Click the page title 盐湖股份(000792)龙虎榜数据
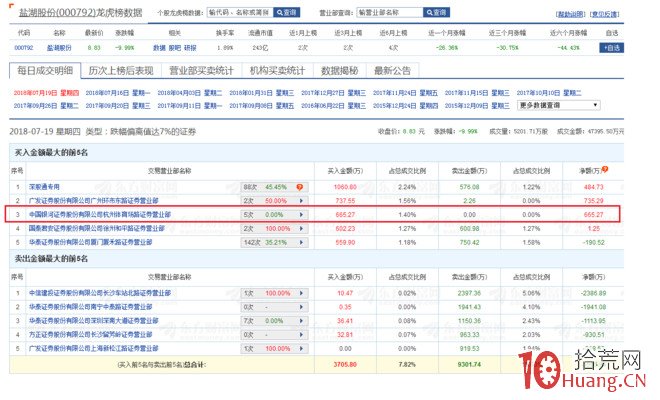Image resolution: width=660 pixels, height=400 pixels. click(x=80, y=13)
